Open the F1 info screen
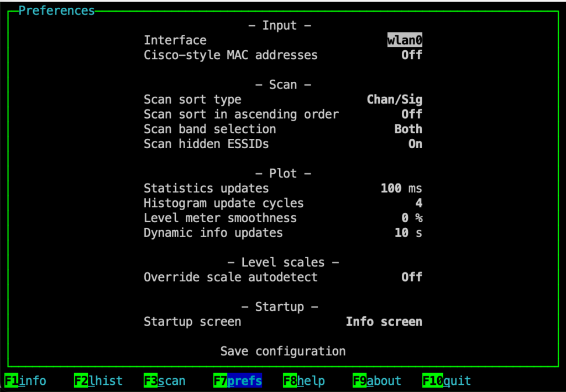The image size is (566, 392). [x=25, y=380]
